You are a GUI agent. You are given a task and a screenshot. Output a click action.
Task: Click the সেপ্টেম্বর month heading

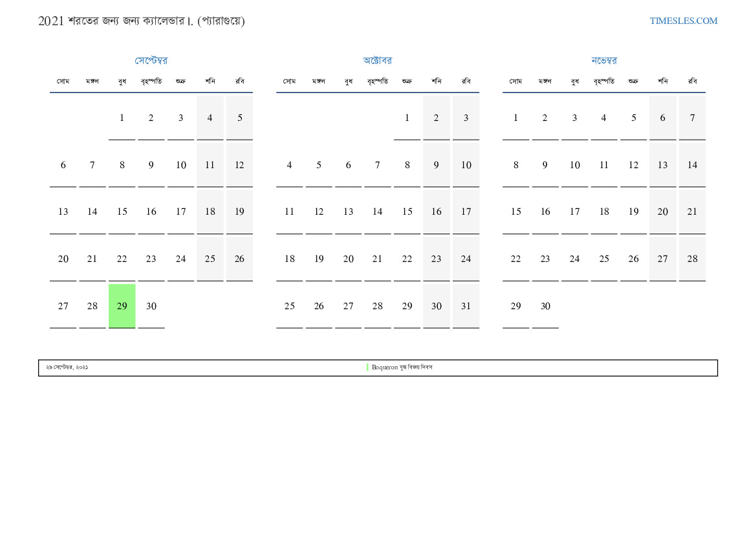click(x=151, y=61)
